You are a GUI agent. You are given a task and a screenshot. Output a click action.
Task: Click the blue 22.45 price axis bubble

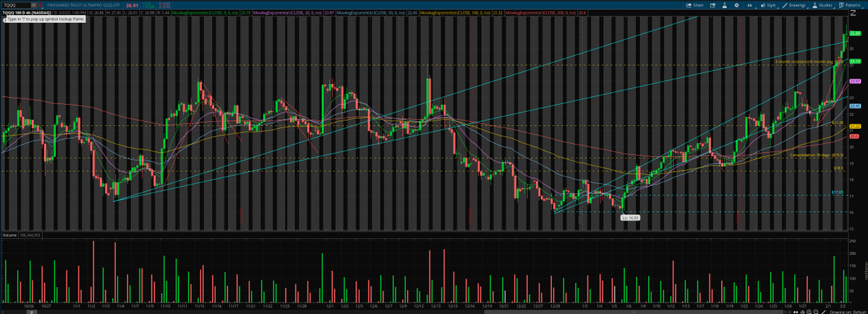tap(854, 106)
